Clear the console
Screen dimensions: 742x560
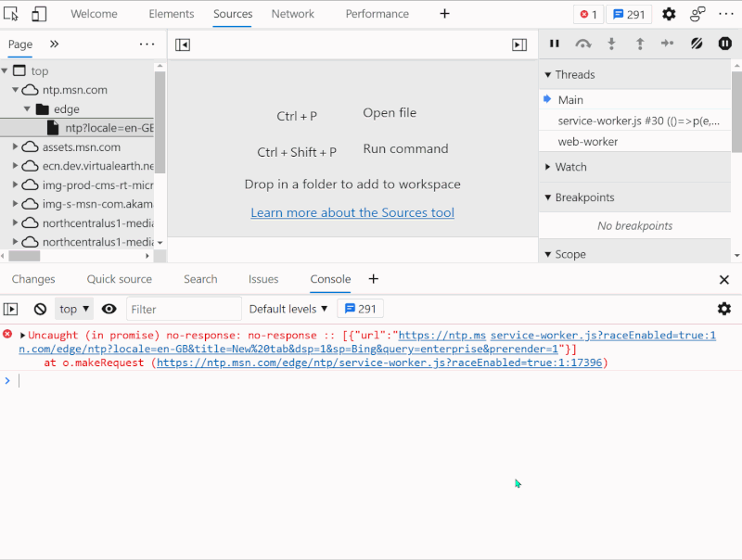[38, 308]
